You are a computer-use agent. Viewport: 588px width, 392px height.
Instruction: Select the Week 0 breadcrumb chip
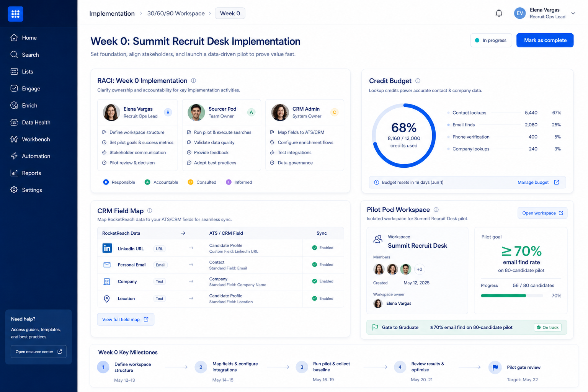tap(230, 13)
